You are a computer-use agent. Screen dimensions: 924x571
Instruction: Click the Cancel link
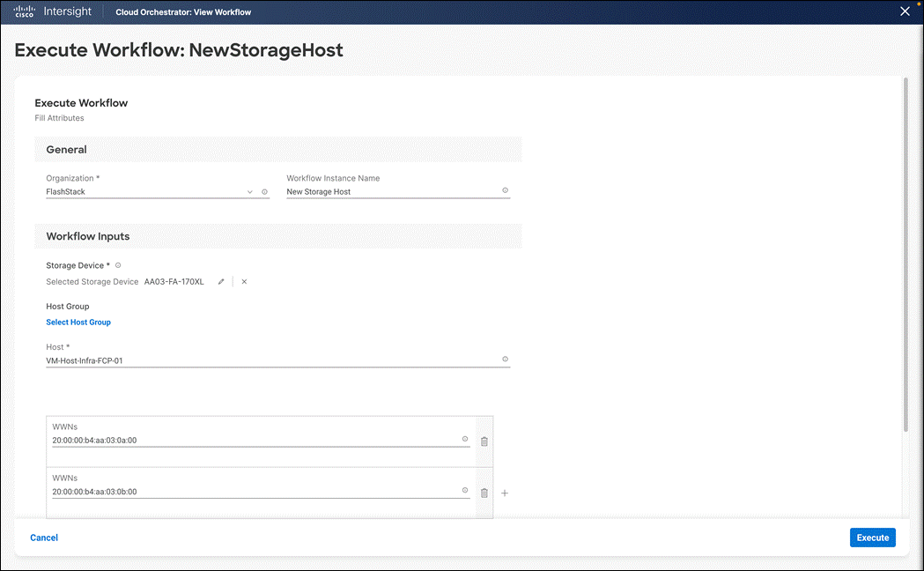44,537
